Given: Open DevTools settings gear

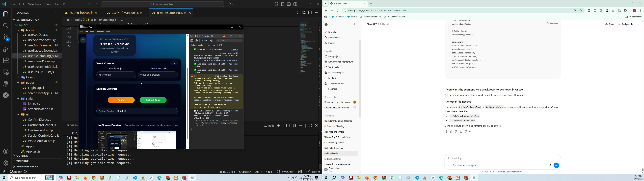Looking at the screenshot, I should pos(231,36).
